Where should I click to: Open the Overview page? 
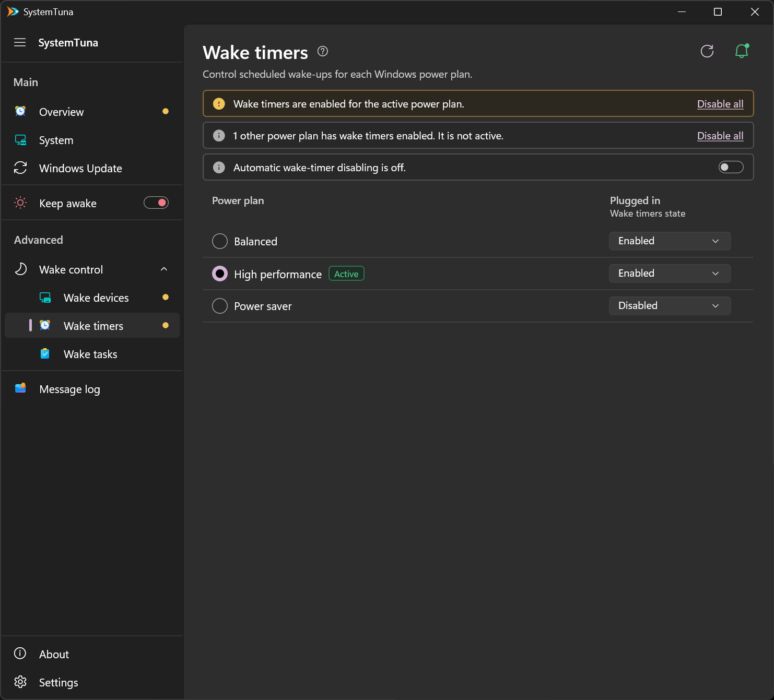[x=92, y=112]
